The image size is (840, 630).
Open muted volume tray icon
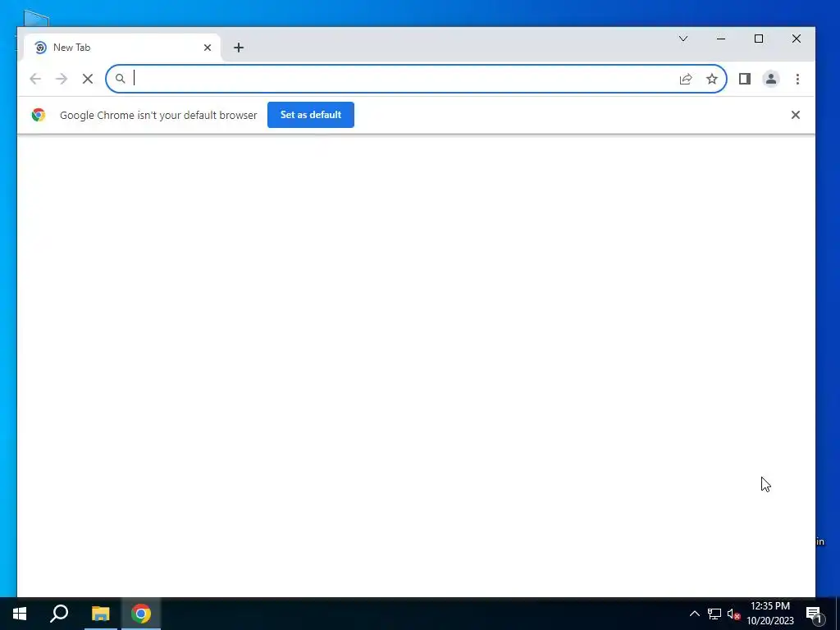(x=733, y=614)
